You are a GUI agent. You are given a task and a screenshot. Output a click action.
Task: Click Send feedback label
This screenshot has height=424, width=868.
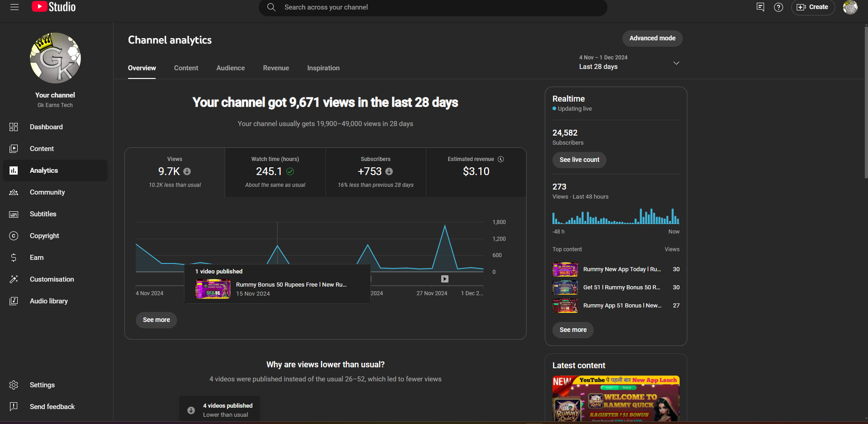[x=52, y=407]
